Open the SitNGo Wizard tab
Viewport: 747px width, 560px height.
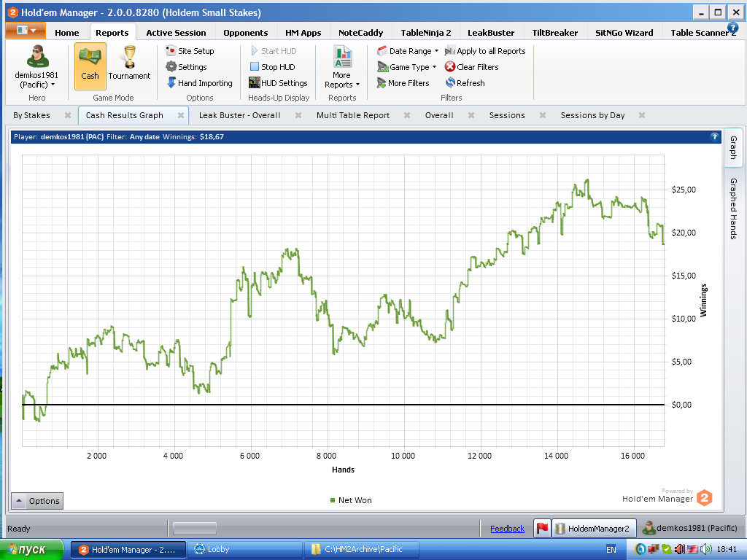pos(624,33)
